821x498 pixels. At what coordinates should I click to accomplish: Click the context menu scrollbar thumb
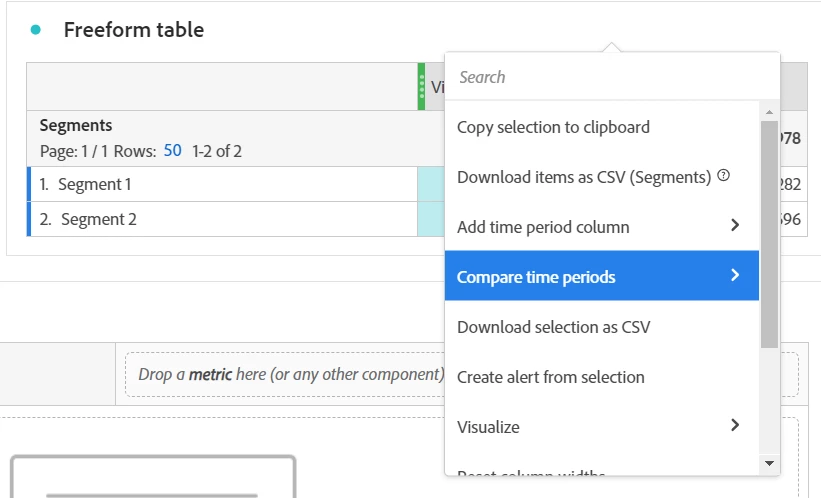pos(769,234)
